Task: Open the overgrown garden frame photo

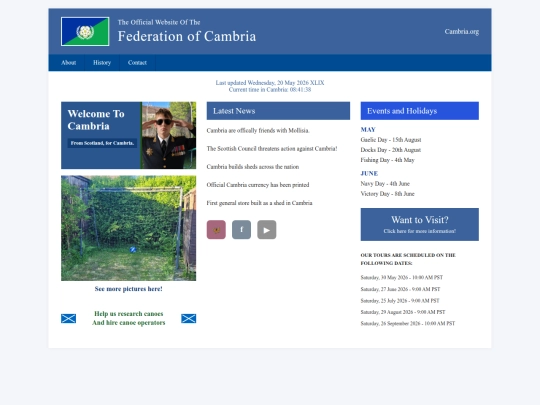Action: pos(128,228)
